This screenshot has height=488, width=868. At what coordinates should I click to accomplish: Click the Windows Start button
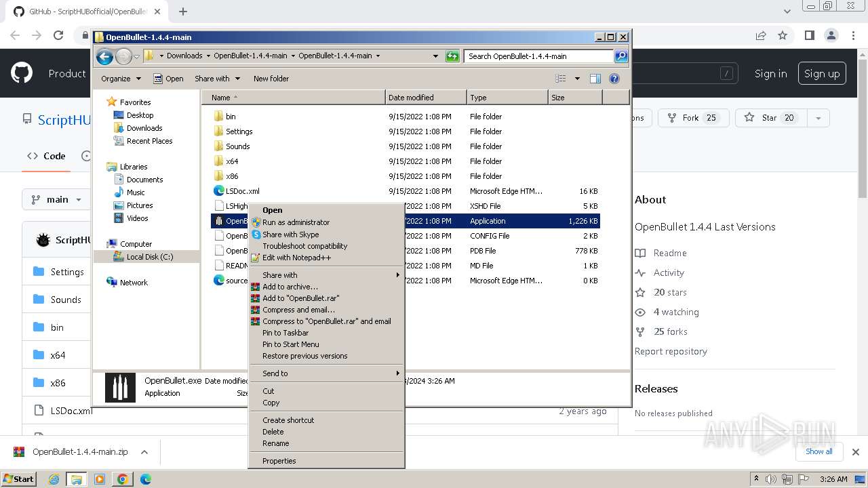pos(18,479)
